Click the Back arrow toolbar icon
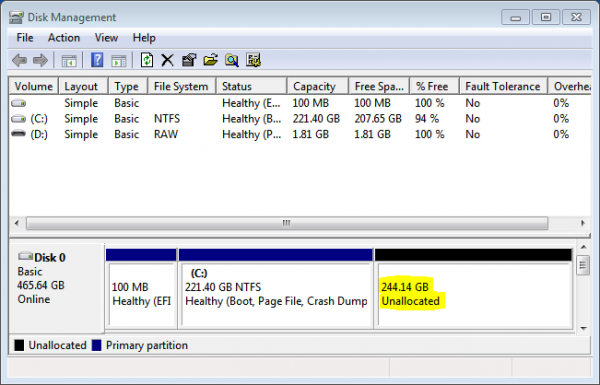The height and width of the screenshot is (385, 600). click(x=19, y=60)
